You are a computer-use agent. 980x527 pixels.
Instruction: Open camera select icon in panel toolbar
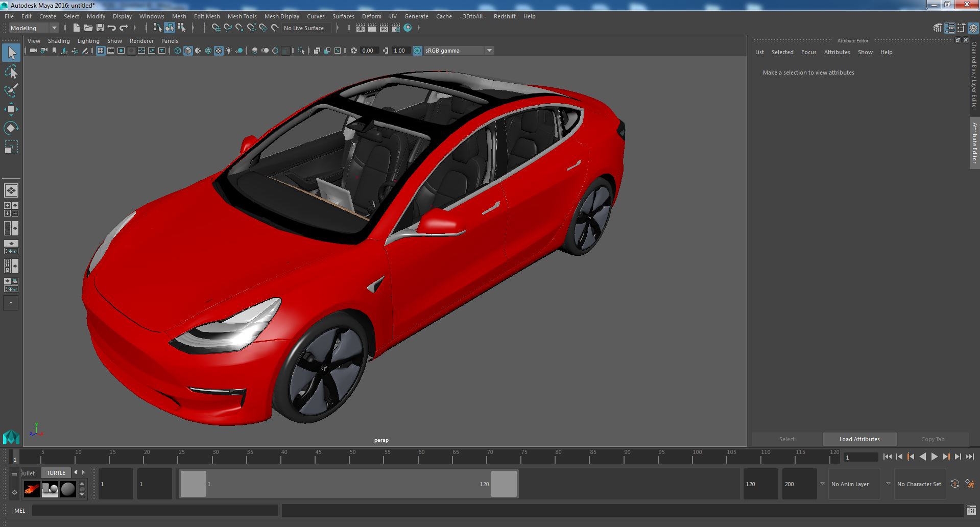click(33, 51)
